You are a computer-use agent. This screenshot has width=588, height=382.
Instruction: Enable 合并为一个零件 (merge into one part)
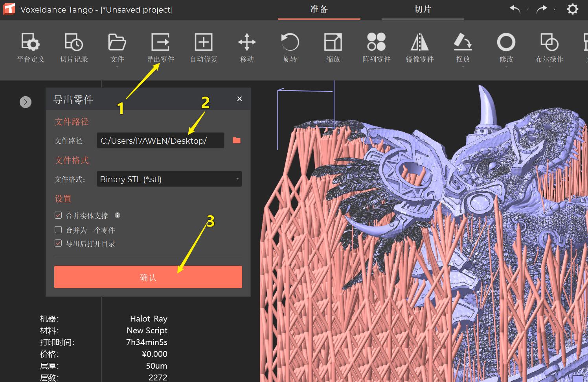(58, 230)
